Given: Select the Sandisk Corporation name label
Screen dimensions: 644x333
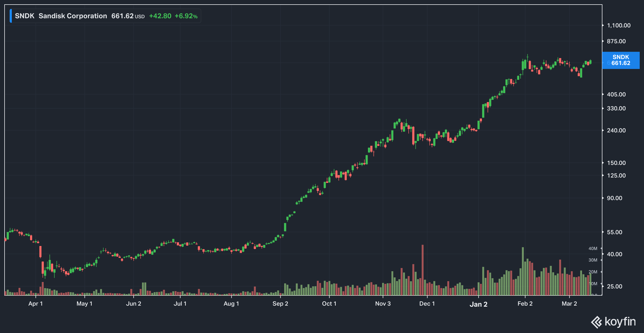Looking at the screenshot, I should click(x=73, y=16).
